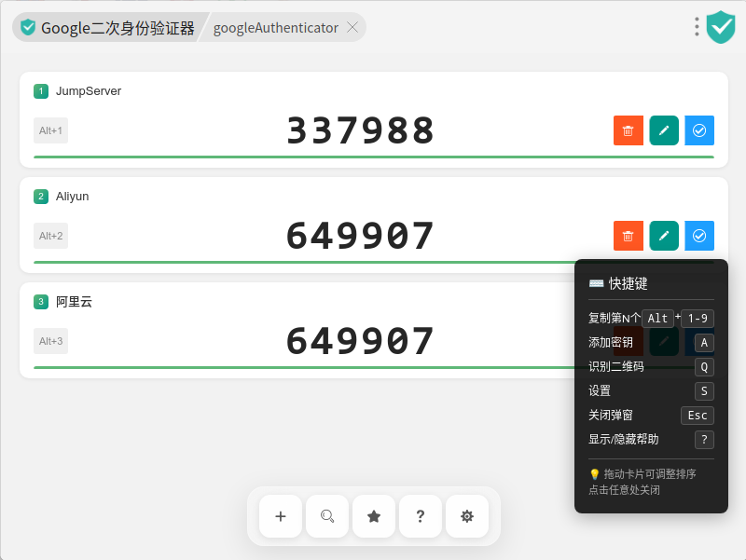Screen dimensions: 746x560
Task: Edit the JumpServer entry
Action: pyautogui.click(x=664, y=130)
